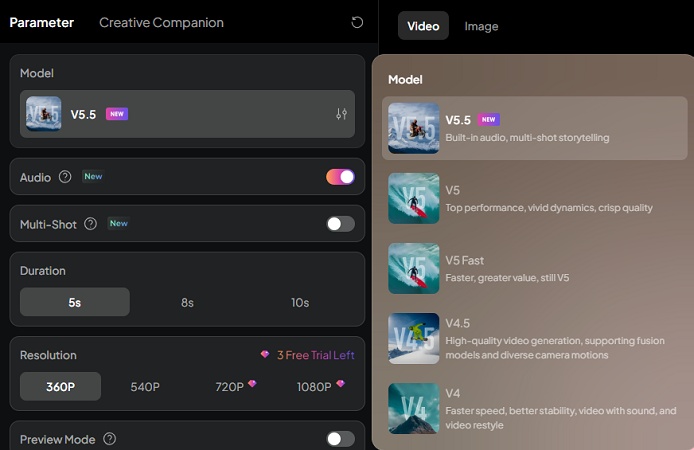
Task: Select 5s duration
Action: [x=75, y=302]
